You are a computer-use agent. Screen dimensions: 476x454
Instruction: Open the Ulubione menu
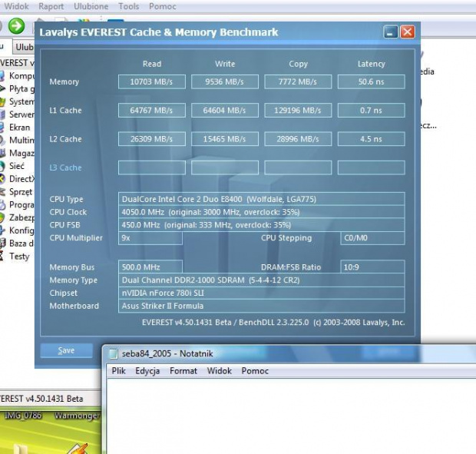[x=91, y=6]
